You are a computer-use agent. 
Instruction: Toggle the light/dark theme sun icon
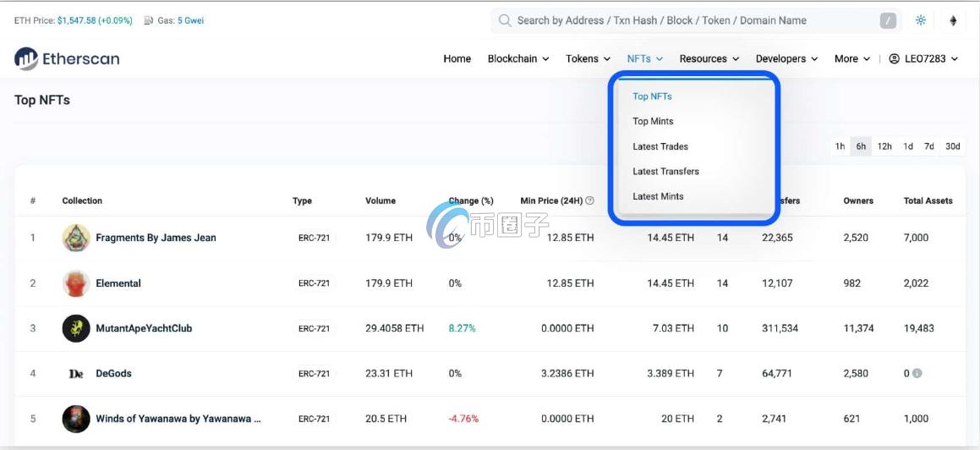(x=921, y=20)
